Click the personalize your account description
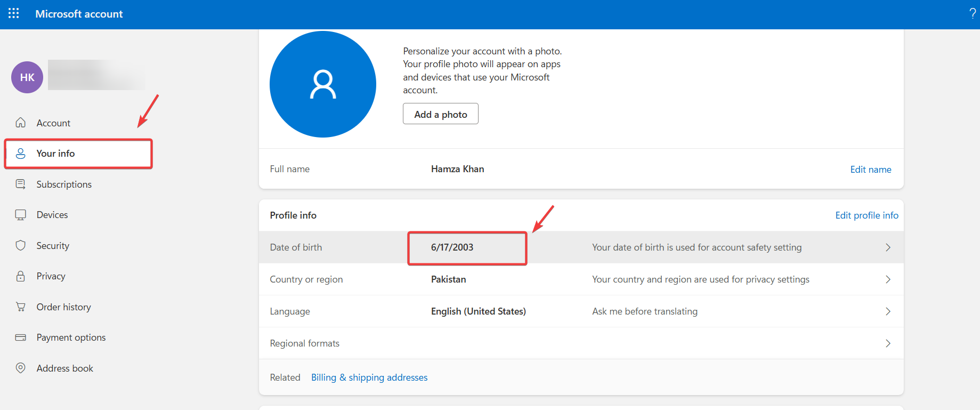This screenshot has height=410, width=980. [482, 71]
